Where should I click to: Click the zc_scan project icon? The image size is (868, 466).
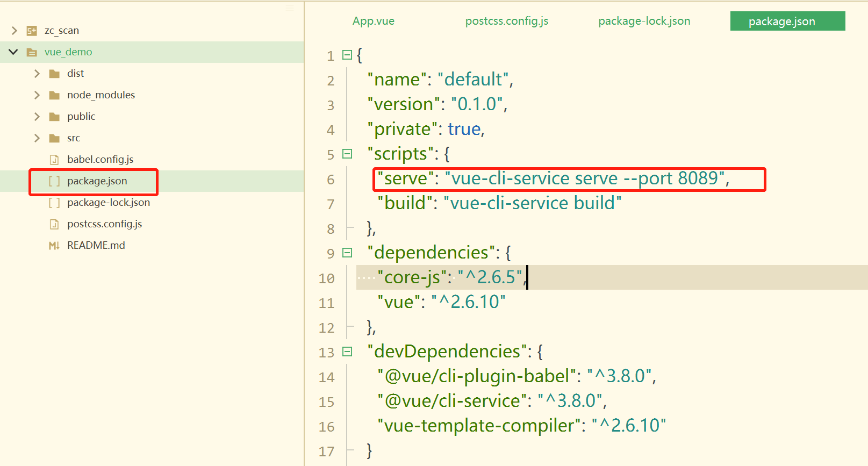click(x=32, y=31)
